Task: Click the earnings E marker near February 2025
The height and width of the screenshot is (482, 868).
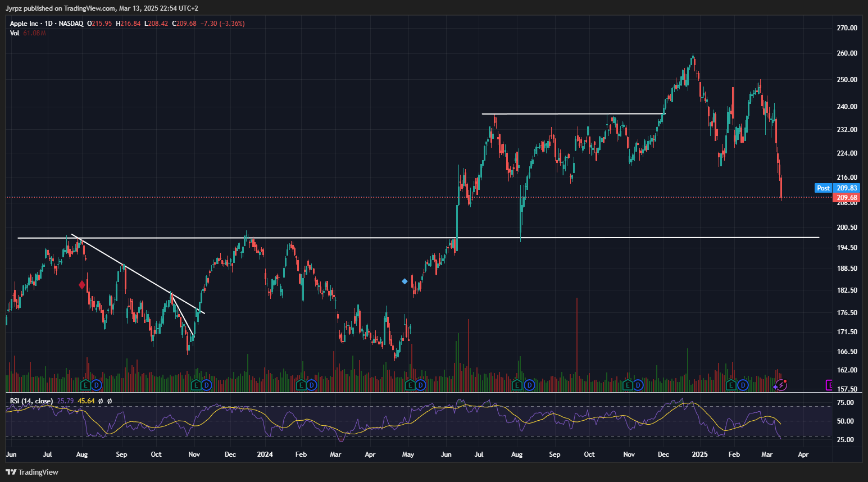Action: point(731,385)
